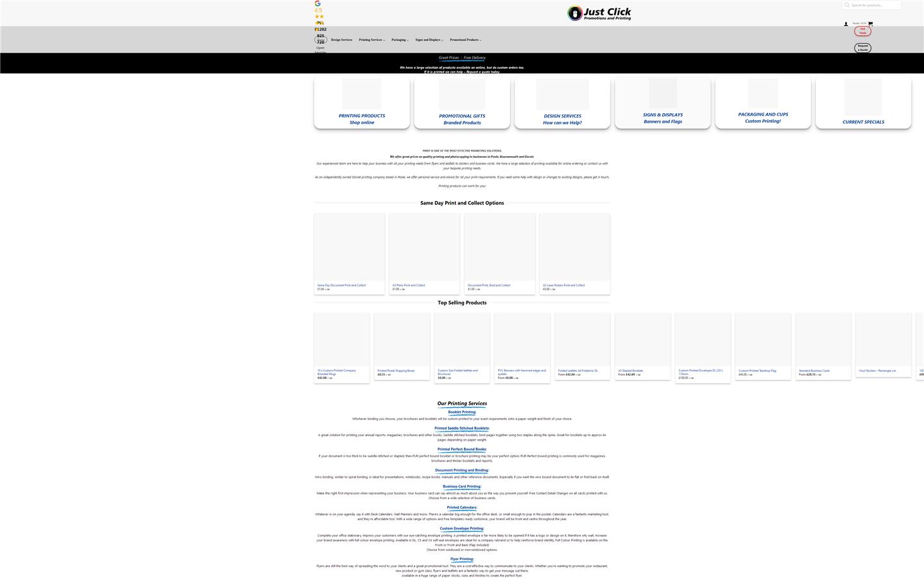This screenshot has width=924, height=578.
Task: Follow the Printed Saddle Stitched Booklets link
Action: (461, 428)
